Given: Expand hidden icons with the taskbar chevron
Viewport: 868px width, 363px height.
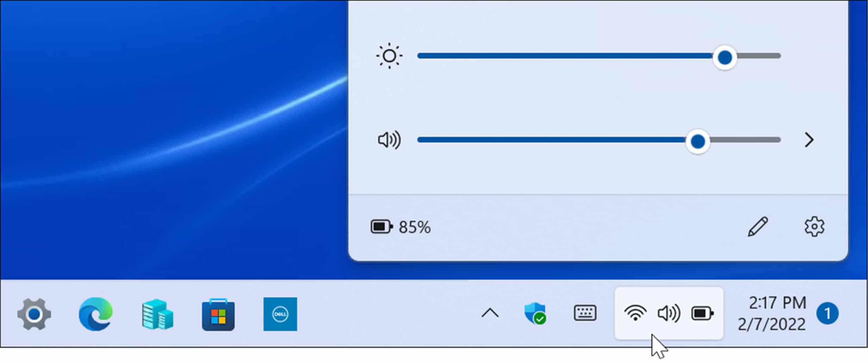Looking at the screenshot, I should point(490,313).
